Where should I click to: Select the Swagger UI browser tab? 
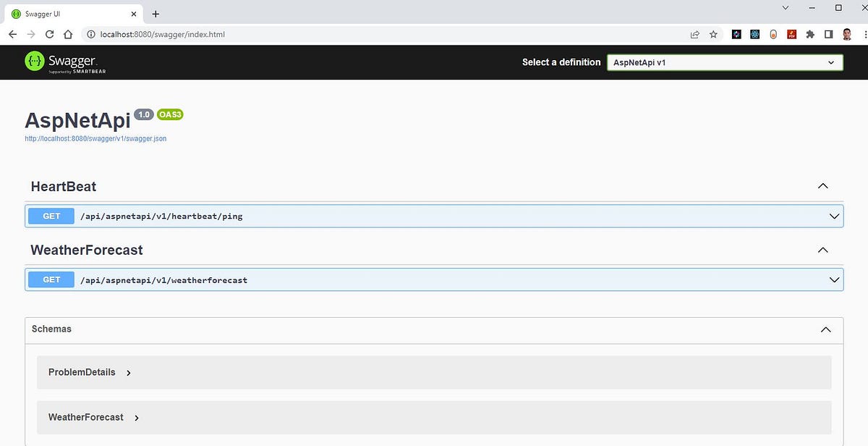point(70,13)
